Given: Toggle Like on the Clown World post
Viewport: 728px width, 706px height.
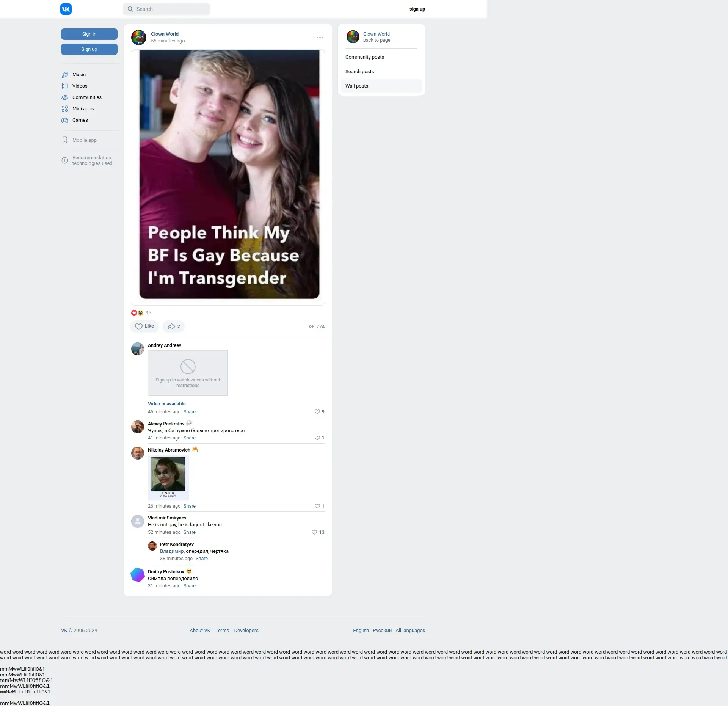Looking at the screenshot, I should (144, 326).
